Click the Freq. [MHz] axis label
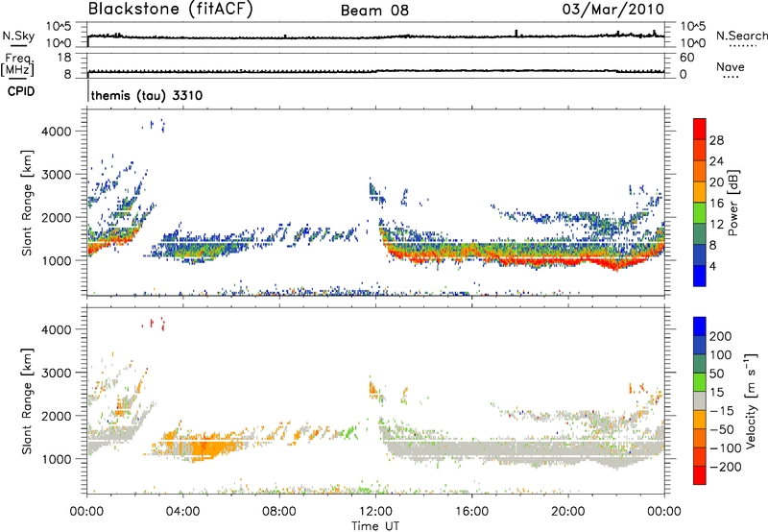The width and height of the screenshot is (768, 532). pos(17,64)
